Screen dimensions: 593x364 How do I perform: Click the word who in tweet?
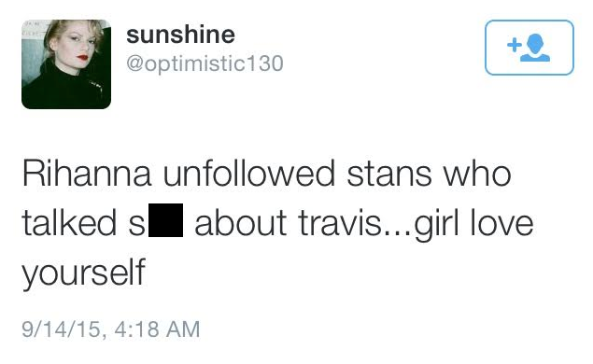pos(477,174)
